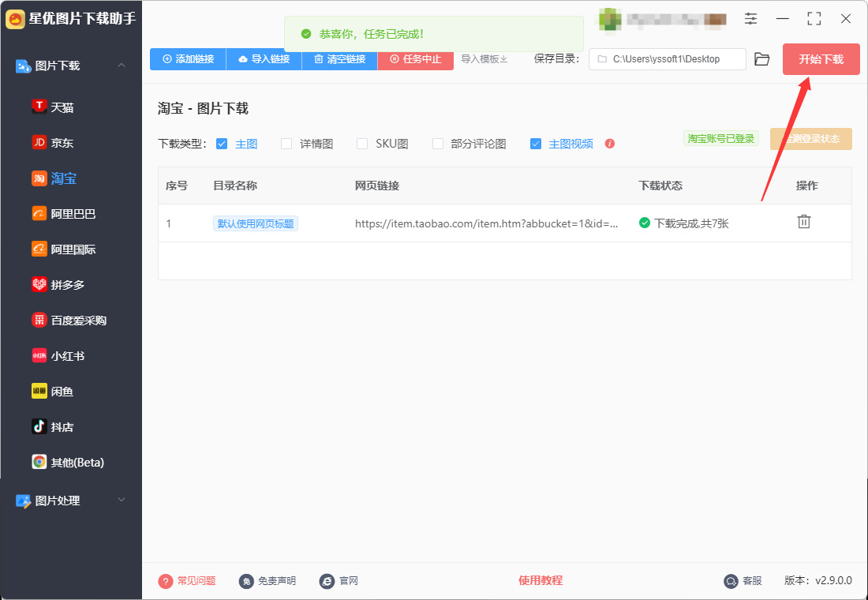Click the 网页链接 column header

377,186
